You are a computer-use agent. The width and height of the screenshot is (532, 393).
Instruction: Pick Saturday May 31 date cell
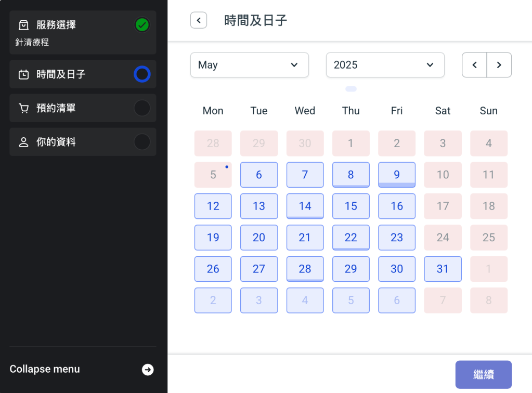click(443, 269)
